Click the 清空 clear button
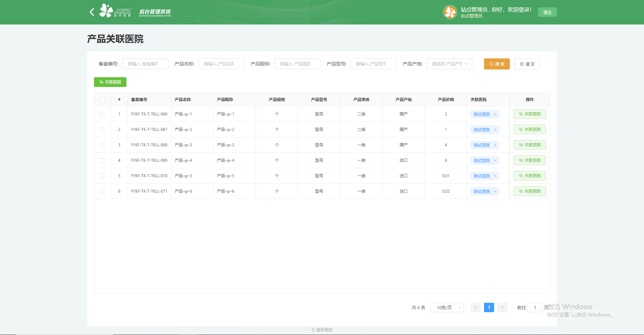 coord(527,64)
